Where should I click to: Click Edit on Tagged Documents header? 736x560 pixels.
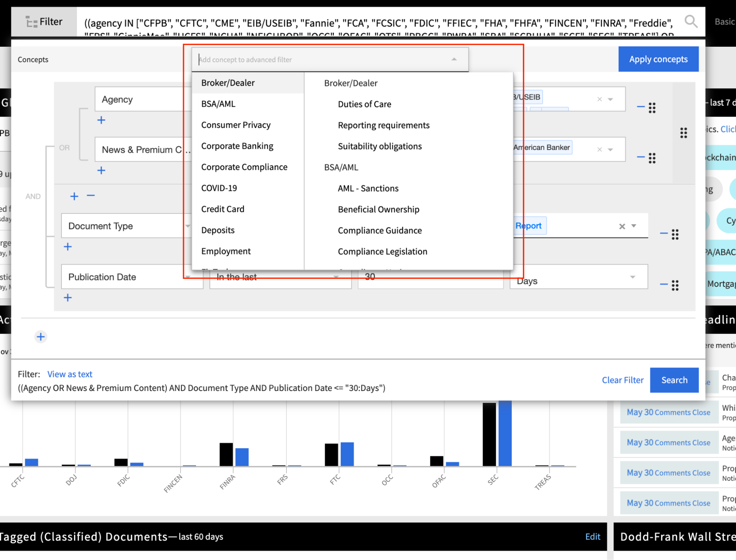pyautogui.click(x=593, y=536)
